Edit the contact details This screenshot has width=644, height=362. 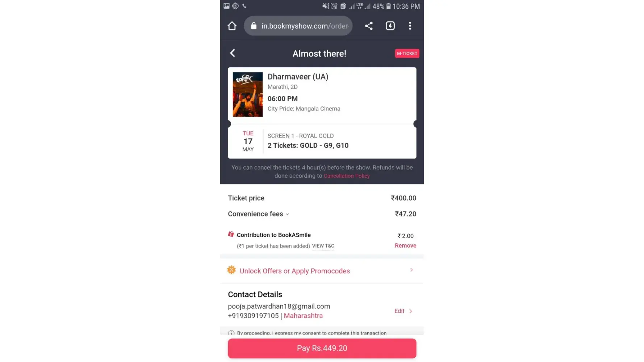point(399,311)
